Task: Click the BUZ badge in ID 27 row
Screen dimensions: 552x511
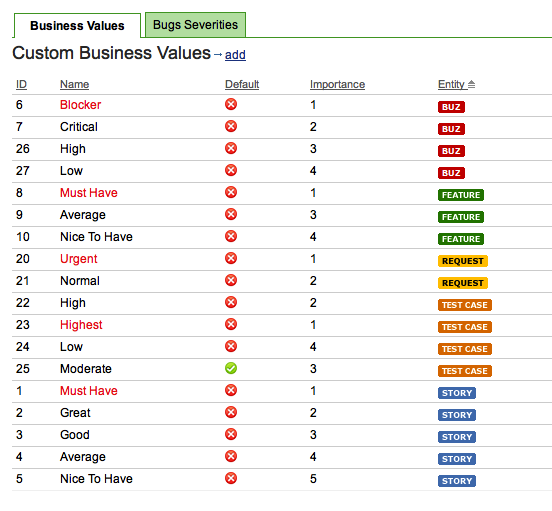Action: click(x=451, y=173)
